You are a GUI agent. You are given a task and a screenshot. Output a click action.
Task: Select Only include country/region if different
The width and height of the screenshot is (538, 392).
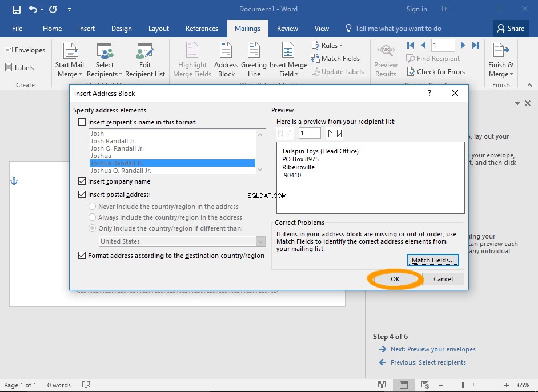(x=93, y=228)
